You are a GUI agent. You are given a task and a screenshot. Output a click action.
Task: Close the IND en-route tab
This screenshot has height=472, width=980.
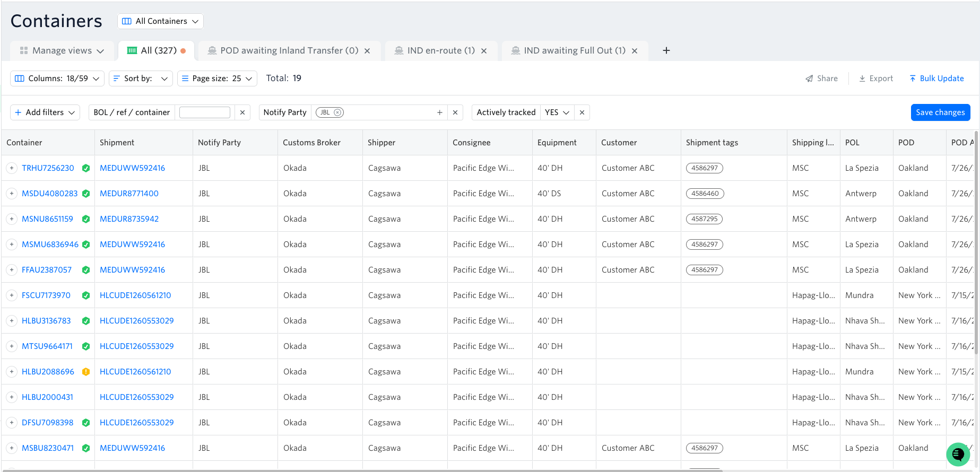[484, 51]
